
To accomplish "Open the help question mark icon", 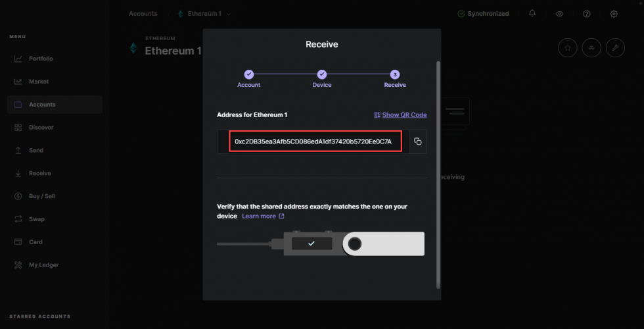I will [587, 13].
